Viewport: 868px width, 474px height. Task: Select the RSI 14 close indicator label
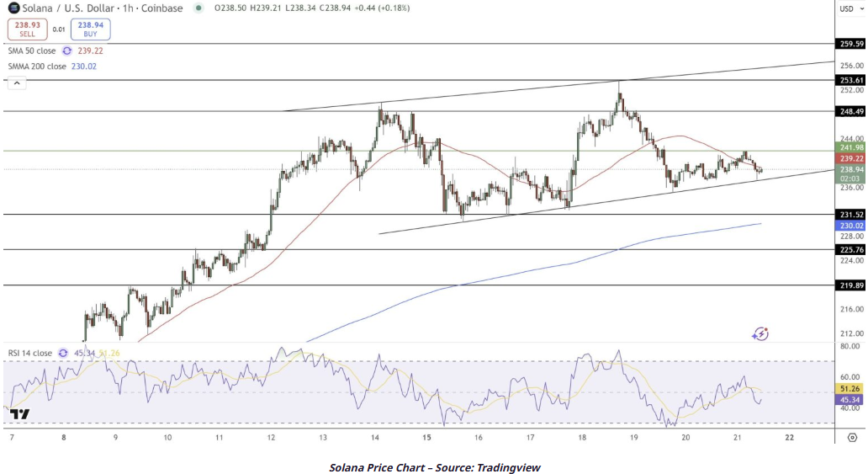click(x=30, y=353)
